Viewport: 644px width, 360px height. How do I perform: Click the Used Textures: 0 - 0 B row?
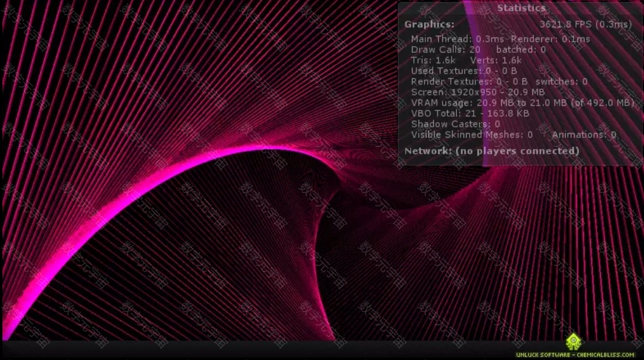pyautogui.click(x=464, y=71)
